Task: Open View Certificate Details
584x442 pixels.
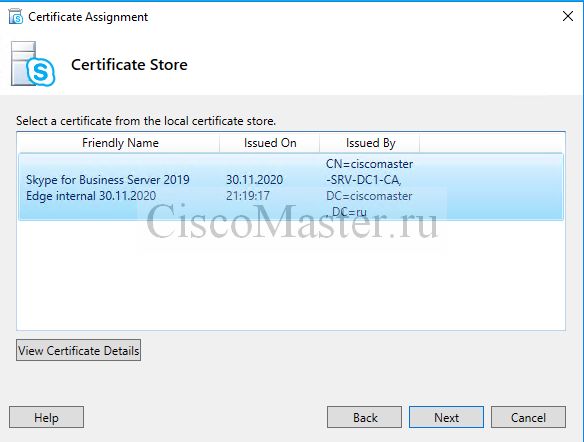Action: (79, 350)
